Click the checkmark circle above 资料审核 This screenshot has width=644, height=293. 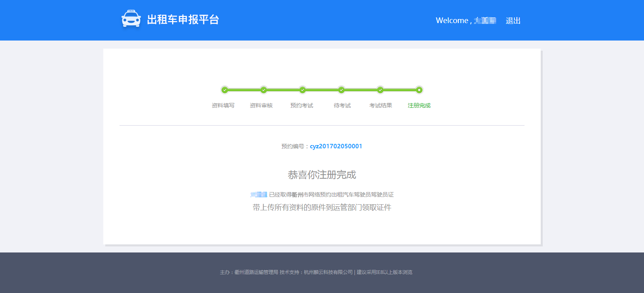click(264, 90)
